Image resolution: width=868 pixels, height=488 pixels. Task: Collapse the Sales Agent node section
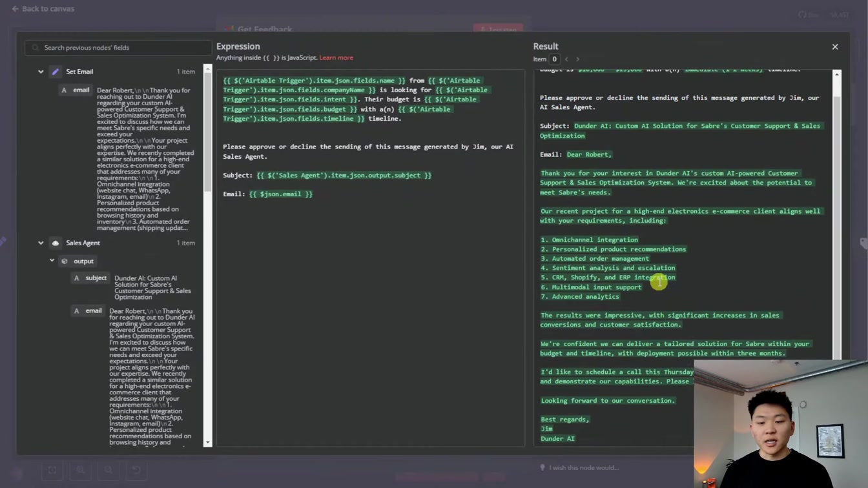pyautogui.click(x=41, y=243)
